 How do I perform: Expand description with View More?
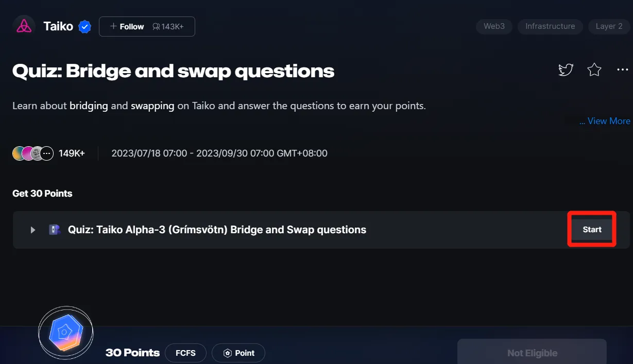pyautogui.click(x=605, y=121)
